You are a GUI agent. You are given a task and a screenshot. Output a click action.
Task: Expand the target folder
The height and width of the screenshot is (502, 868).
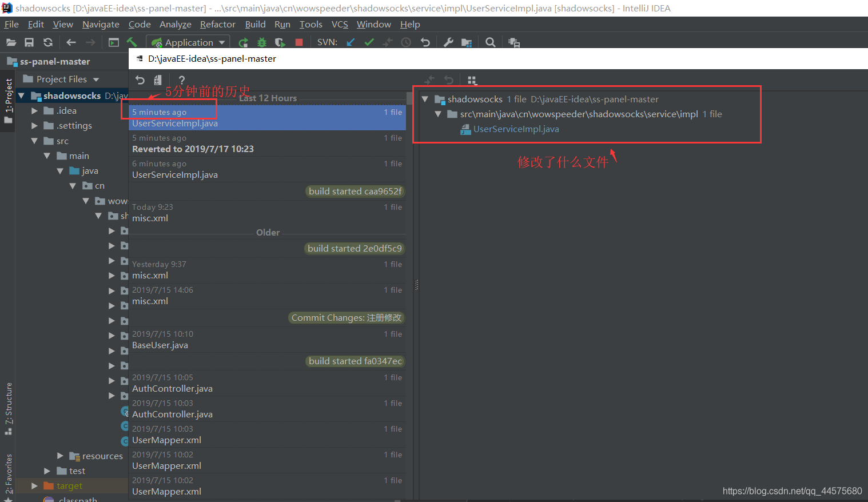(x=35, y=485)
